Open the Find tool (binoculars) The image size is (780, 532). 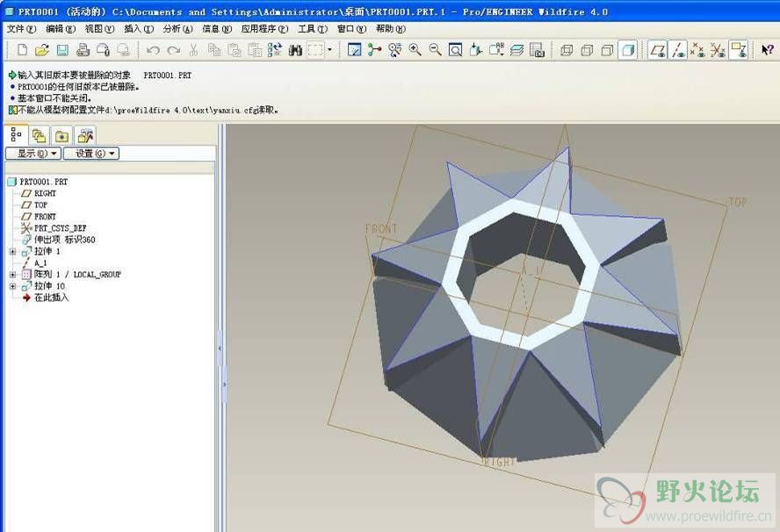click(295, 50)
